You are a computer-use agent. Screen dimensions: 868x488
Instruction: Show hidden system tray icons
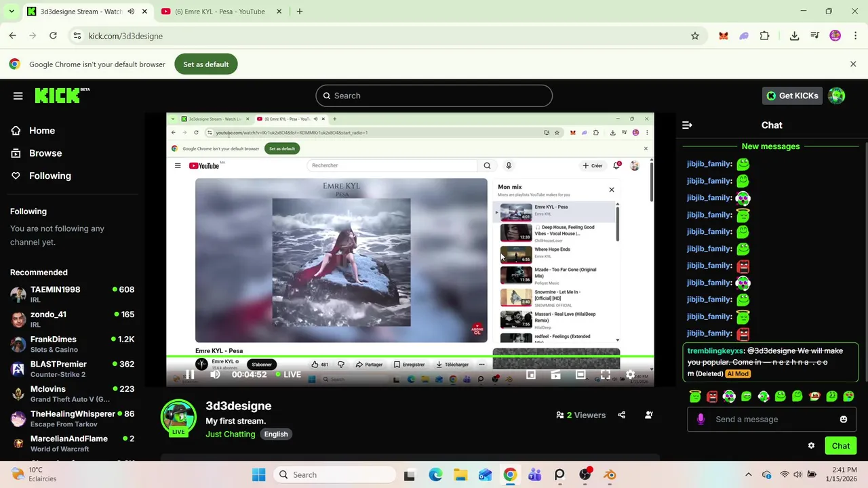pyautogui.click(x=748, y=475)
